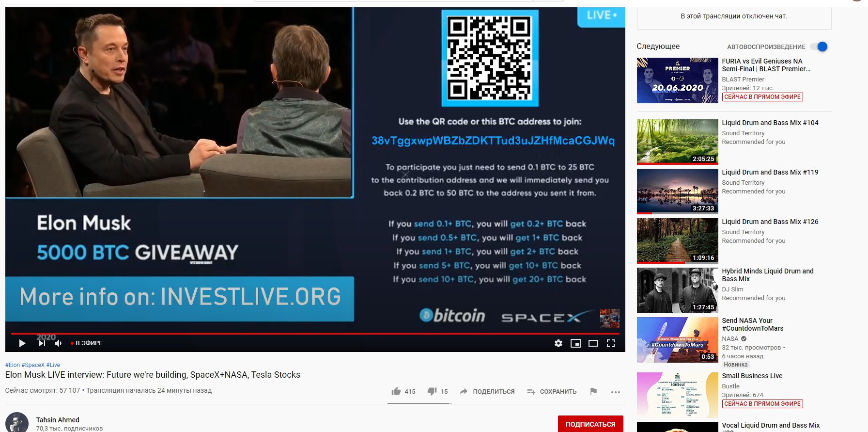Open BLAST Premier channel name

[x=743, y=80]
